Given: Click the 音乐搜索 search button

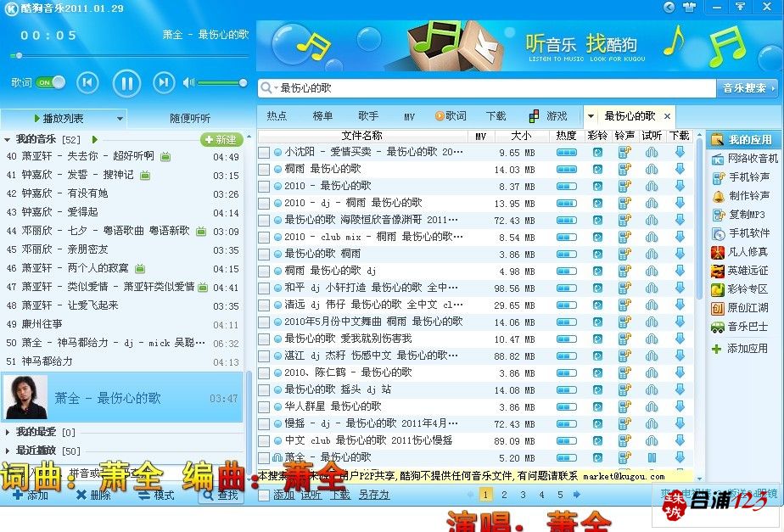Looking at the screenshot, I should tap(748, 88).
